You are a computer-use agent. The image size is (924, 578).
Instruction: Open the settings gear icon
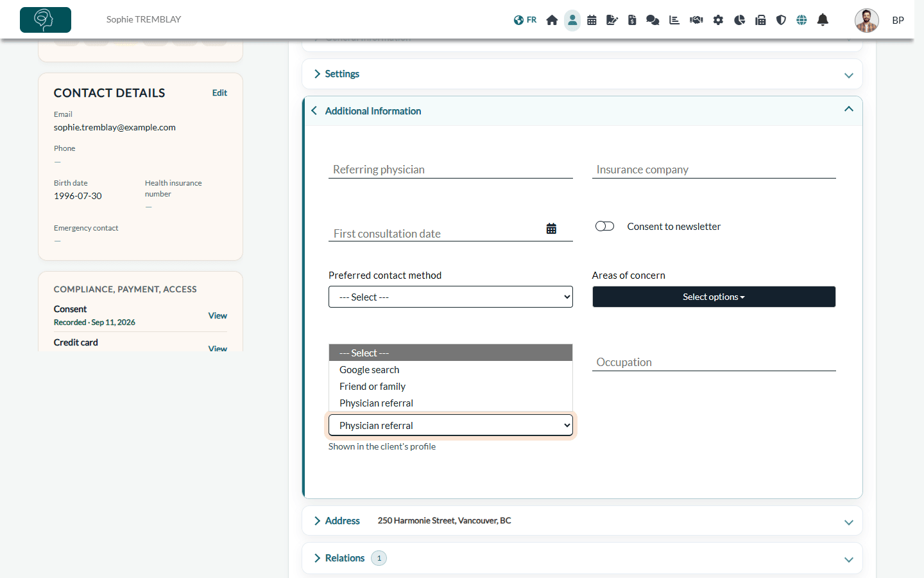(718, 20)
